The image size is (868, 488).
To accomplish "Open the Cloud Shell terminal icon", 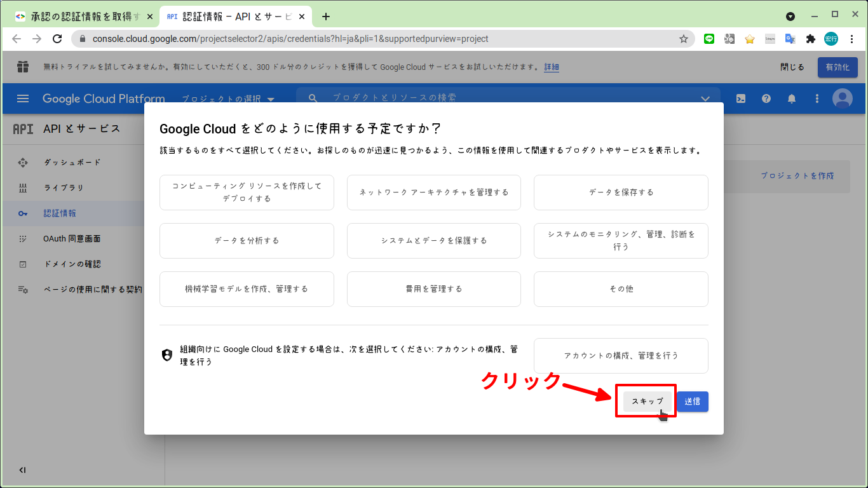I will point(740,98).
